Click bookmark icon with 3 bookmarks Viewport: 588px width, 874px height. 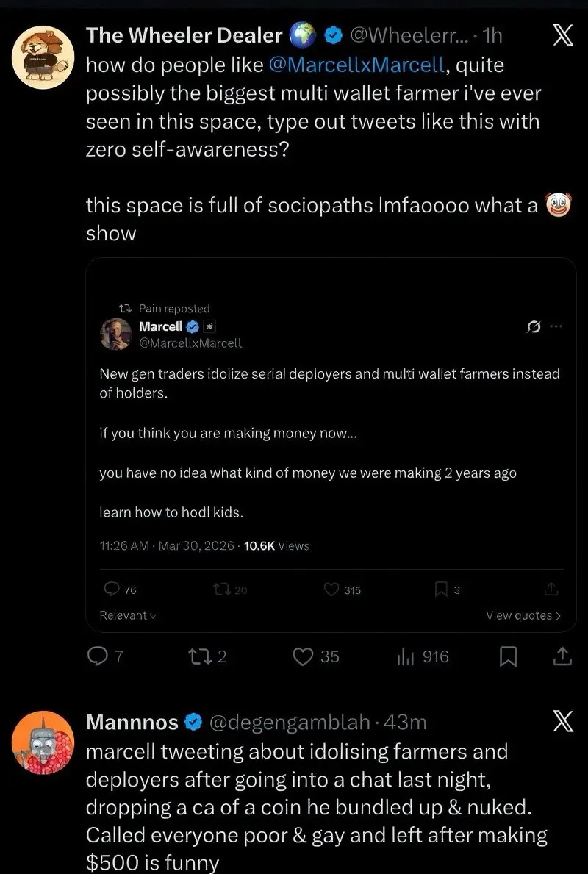click(441, 590)
